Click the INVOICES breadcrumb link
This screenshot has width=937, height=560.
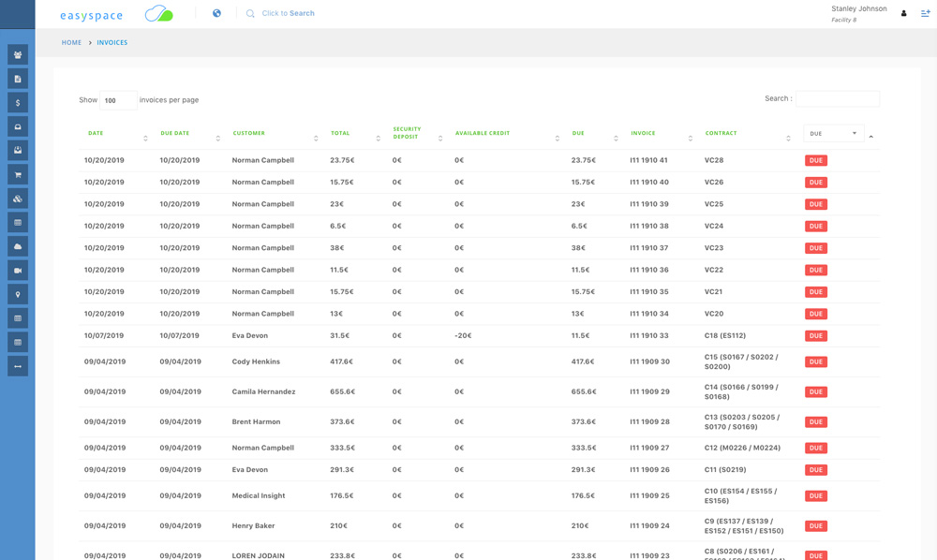112,42
